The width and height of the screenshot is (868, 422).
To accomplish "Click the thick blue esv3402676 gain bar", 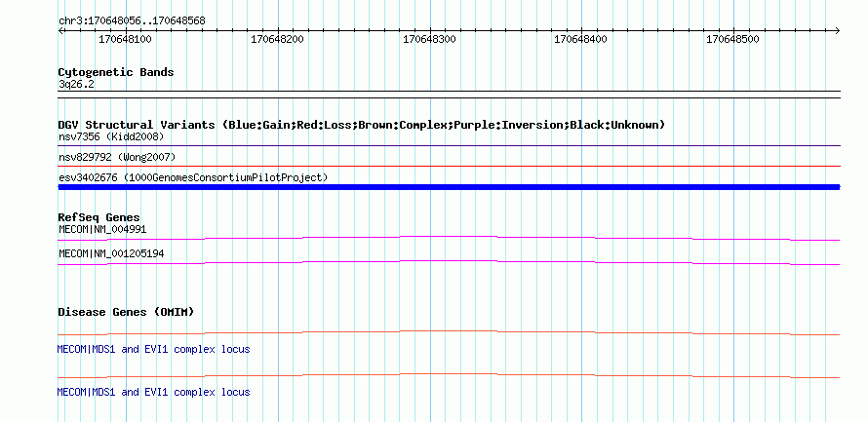I will click(x=449, y=187).
